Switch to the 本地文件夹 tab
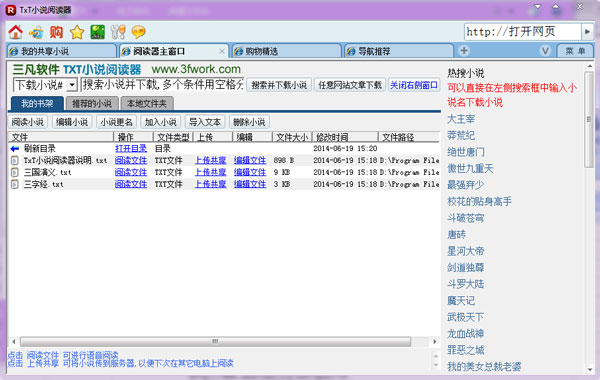 click(x=147, y=103)
